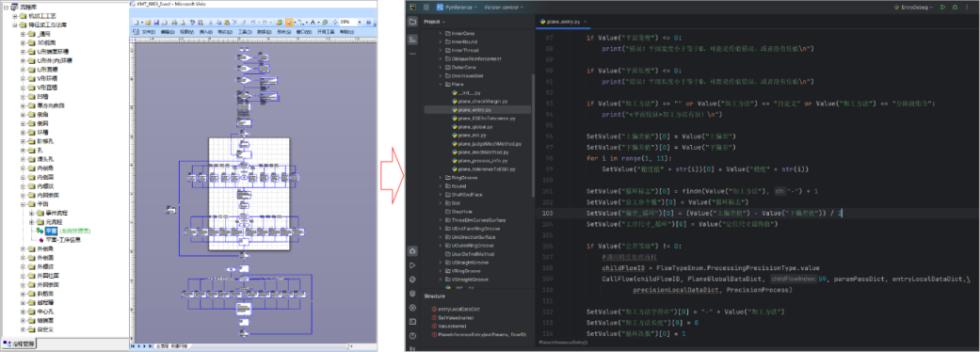Open the Terminal tool window icon
The height and width of the screenshot is (352, 980).
coord(412,321)
